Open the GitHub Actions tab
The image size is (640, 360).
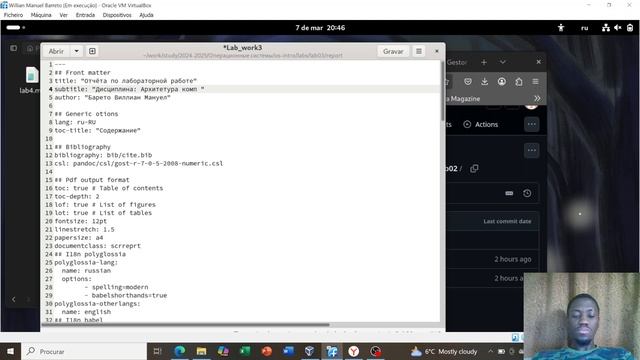pyautogui.click(x=481, y=124)
